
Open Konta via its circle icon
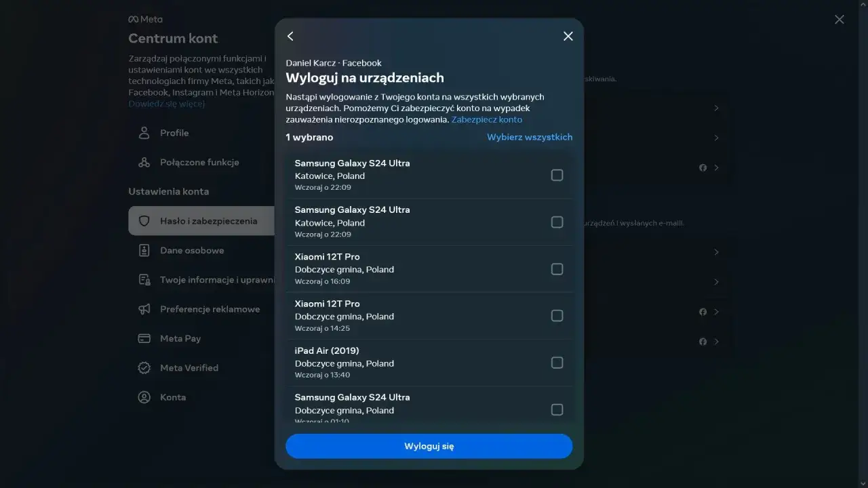coord(144,396)
